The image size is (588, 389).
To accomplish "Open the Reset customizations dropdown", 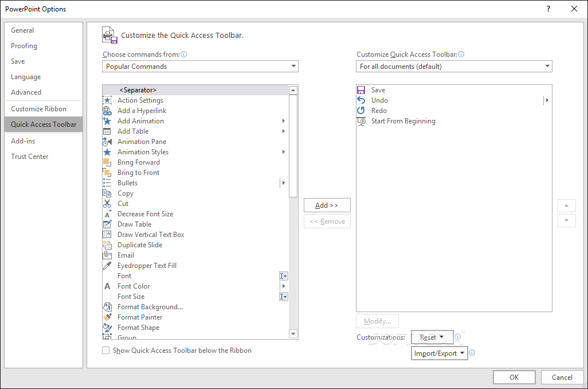I will point(432,337).
